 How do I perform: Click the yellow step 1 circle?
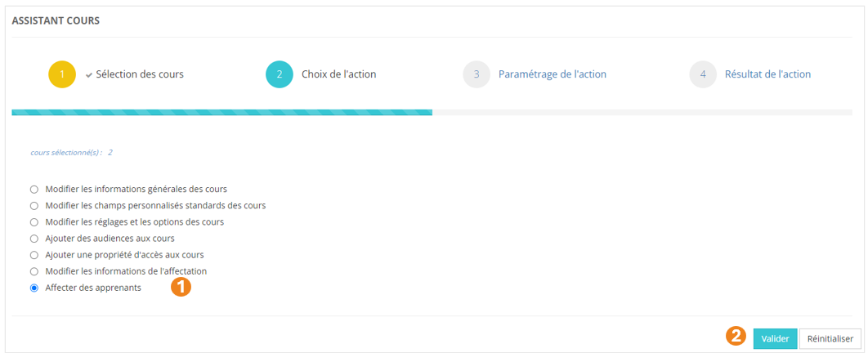tap(62, 74)
